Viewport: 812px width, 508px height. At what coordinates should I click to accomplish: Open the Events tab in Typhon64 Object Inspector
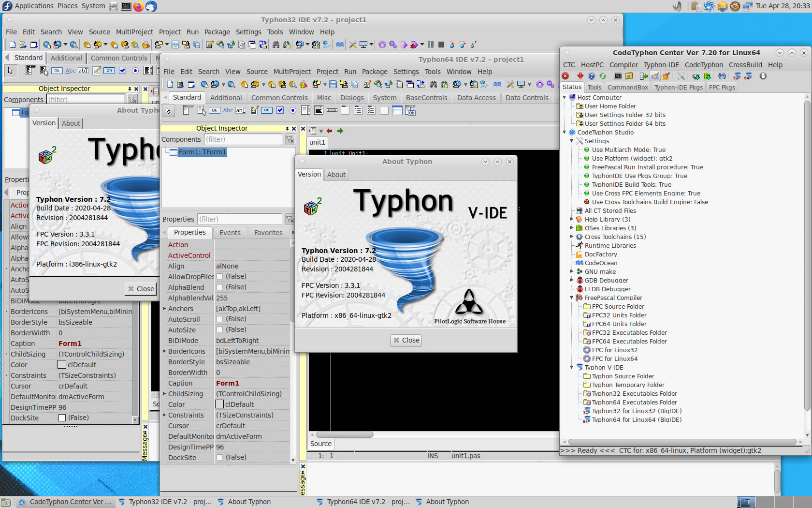tap(230, 233)
